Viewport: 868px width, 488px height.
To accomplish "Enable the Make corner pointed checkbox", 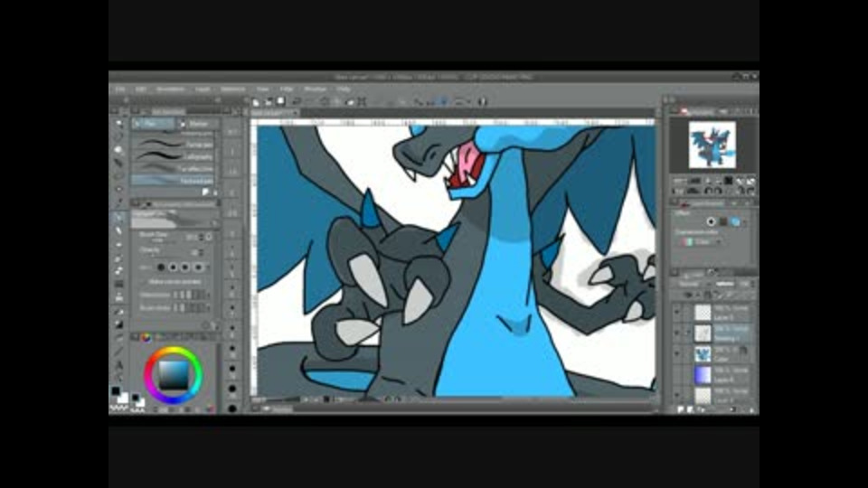I will click(145, 282).
